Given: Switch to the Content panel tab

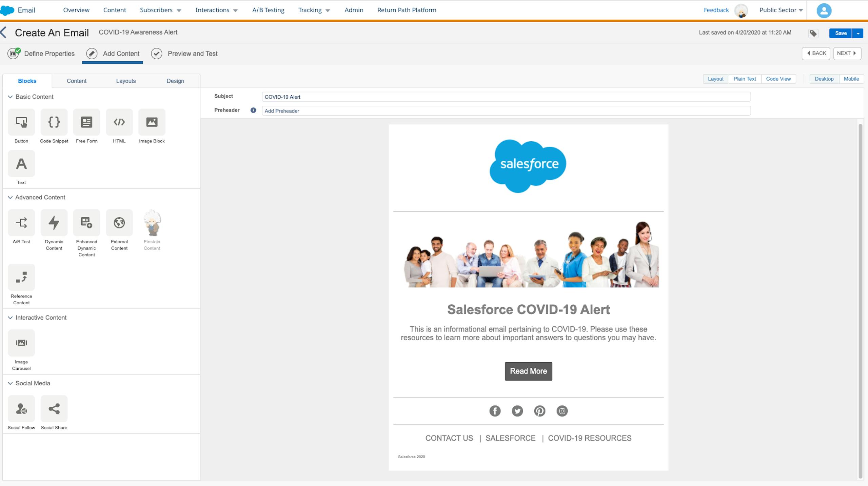Looking at the screenshot, I should coord(77,81).
